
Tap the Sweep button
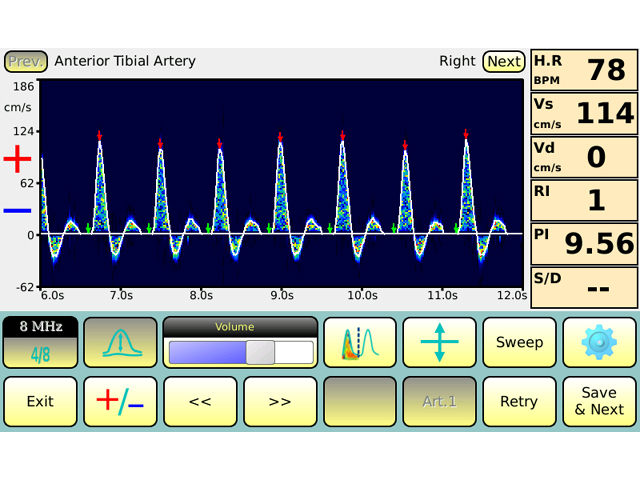(x=519, y=343)
